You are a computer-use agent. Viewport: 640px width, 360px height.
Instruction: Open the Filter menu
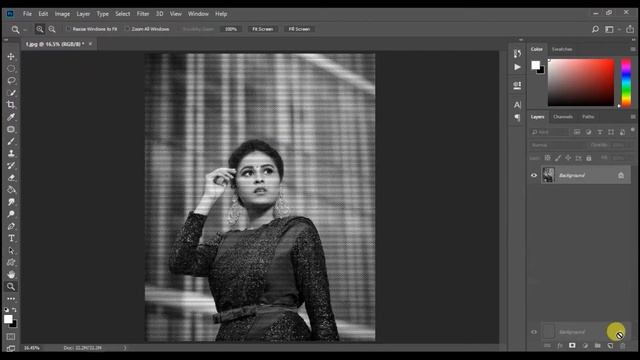[143, 14]
